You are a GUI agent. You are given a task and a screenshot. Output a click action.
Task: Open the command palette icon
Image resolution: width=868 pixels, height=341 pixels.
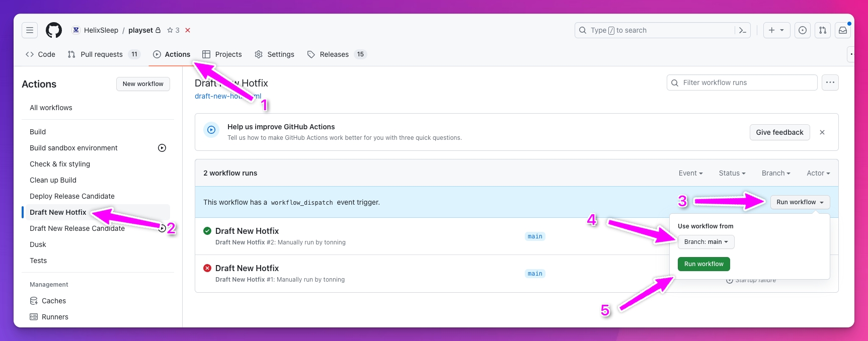point(742,30)
